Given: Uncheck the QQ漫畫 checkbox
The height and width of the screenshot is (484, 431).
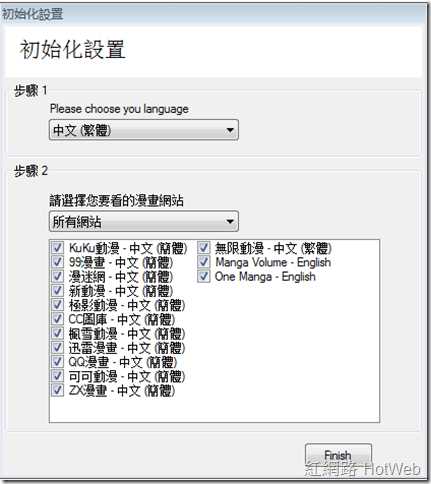Looking at the screenshot, I should (x=57, y=362).
